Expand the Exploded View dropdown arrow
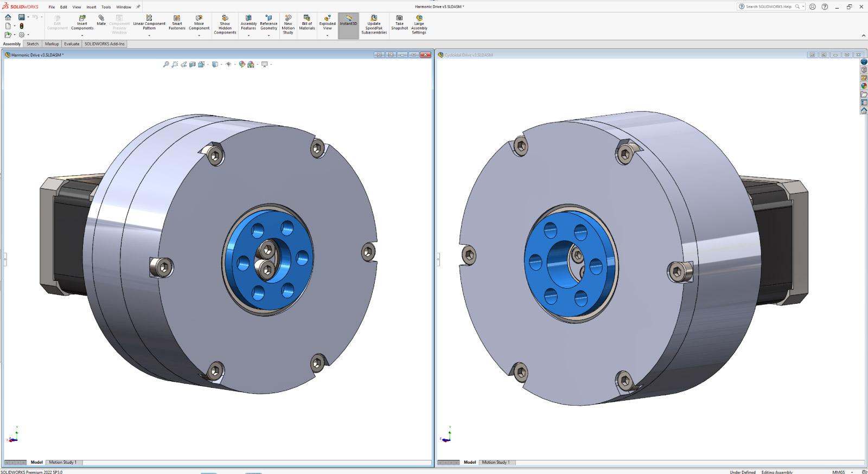Image resolution: width=868 pixels, height=474 pixels. [327, 36]
